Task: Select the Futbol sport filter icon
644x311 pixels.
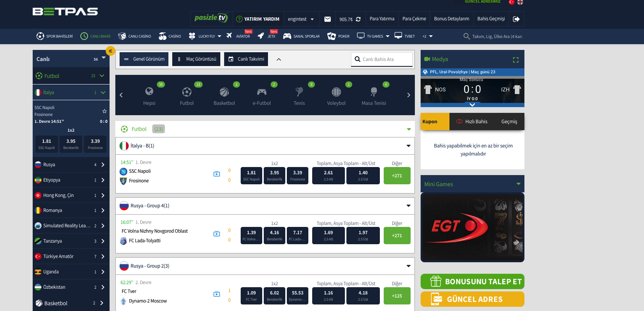Action: click(x=186, y=92)
